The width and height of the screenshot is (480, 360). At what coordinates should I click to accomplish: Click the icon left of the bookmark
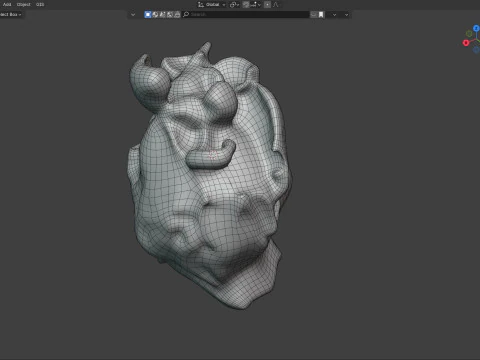coord(314,14)
